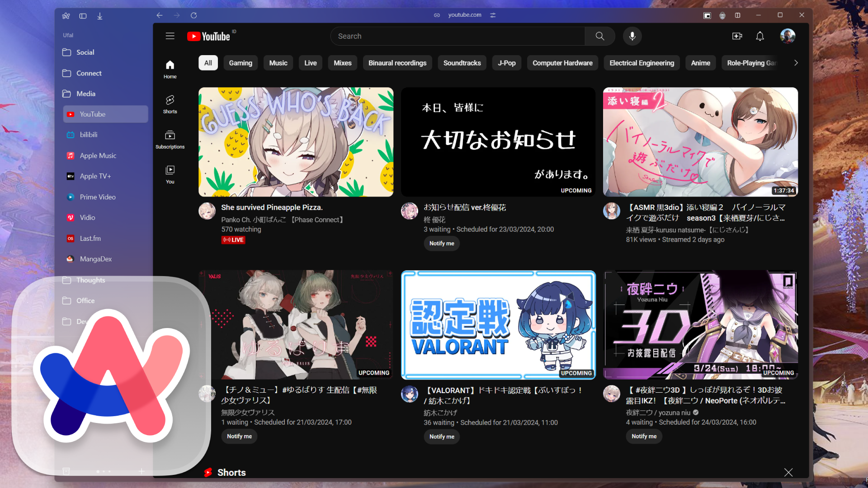The height and width of the screenshot is (488, 868).
Task: Open the Arc downloads icon
Action: (100, 16)
